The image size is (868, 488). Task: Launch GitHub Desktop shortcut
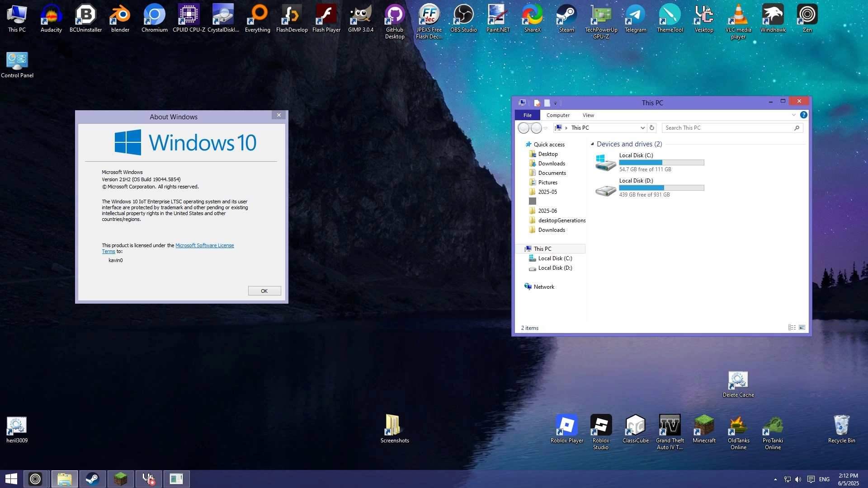(x=395, y=21)
